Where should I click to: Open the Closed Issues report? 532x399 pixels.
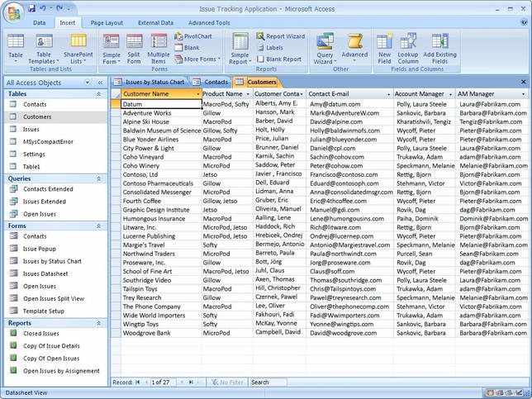41,334
